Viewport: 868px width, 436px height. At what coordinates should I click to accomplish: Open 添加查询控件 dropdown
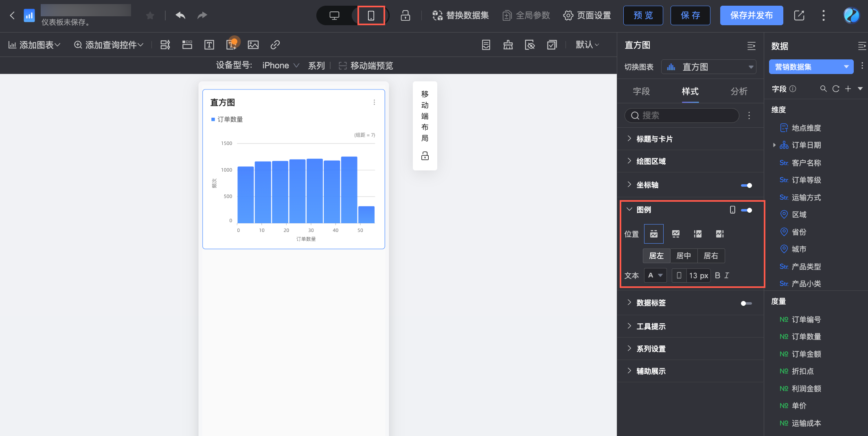pos(109,45)
